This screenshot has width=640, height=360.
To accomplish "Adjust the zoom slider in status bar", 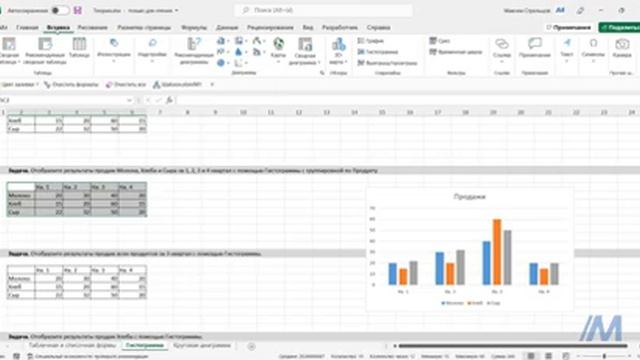I will (x=604, y=356).
